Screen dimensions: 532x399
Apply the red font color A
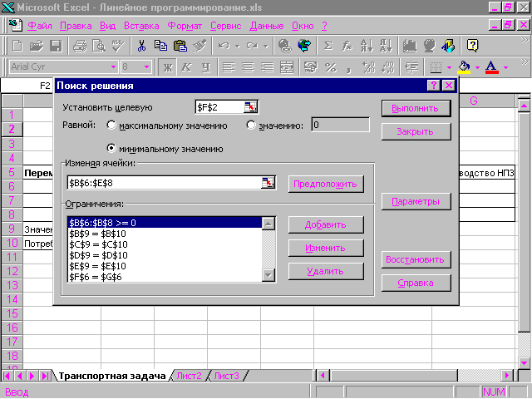492,67
